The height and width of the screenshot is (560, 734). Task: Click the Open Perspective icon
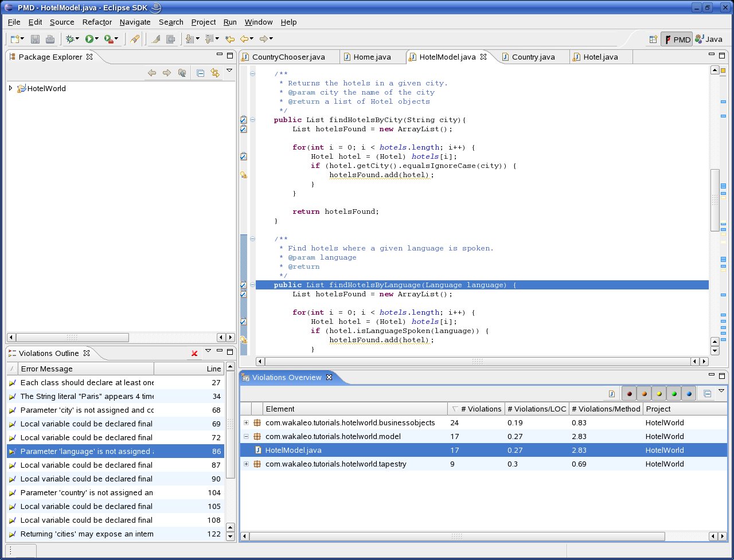(x=653, y=39)
